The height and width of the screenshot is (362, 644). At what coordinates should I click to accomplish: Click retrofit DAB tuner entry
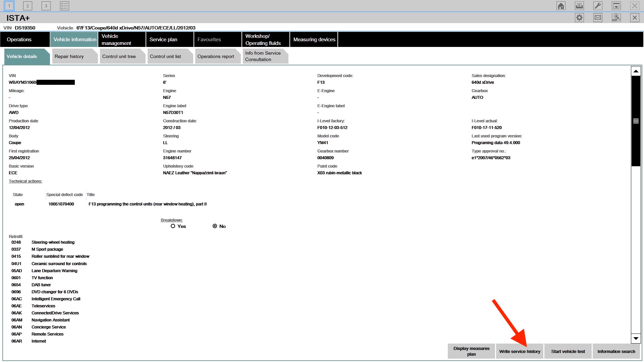pos(41,285)
